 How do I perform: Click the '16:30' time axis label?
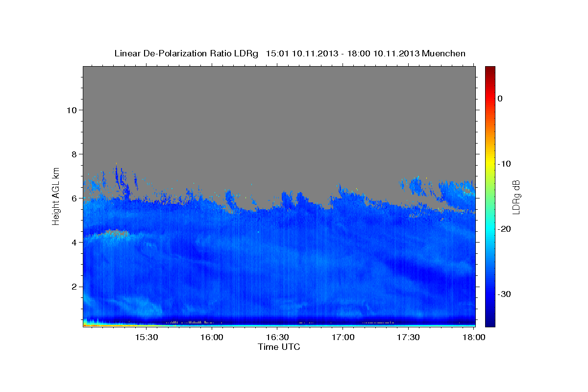277,338
